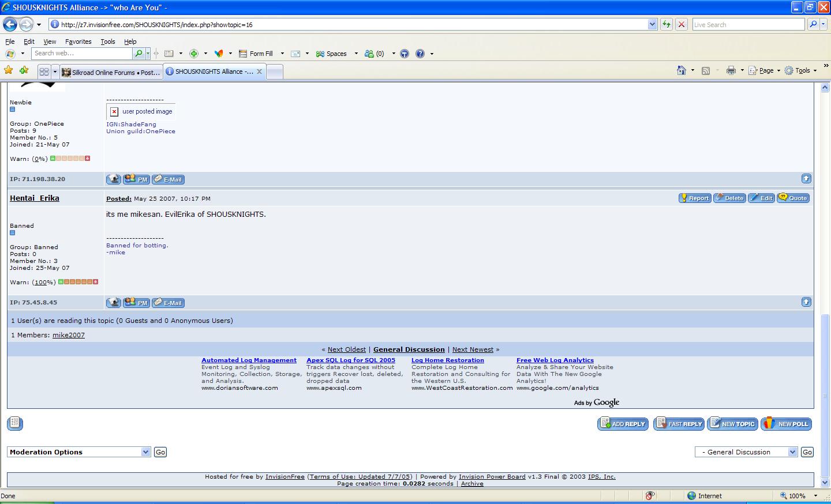
Task: Open the mike2007 member link
Action: (x=68, y=335)
